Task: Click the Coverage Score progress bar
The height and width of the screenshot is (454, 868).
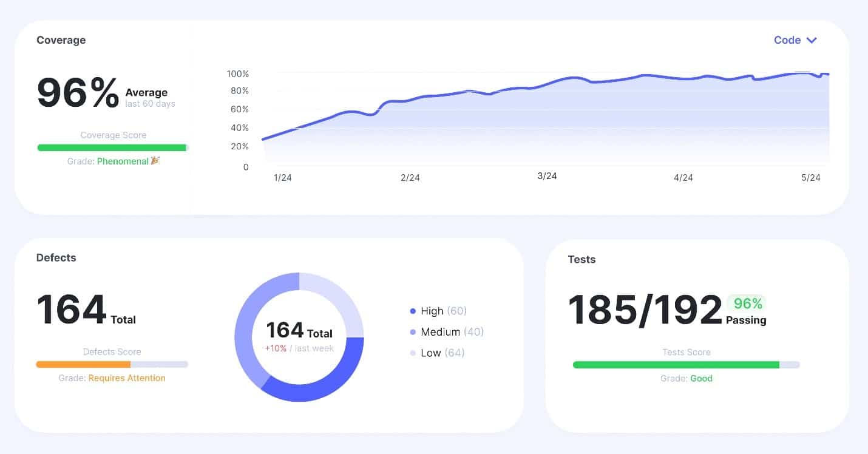Action: click(x=113, y=147)
